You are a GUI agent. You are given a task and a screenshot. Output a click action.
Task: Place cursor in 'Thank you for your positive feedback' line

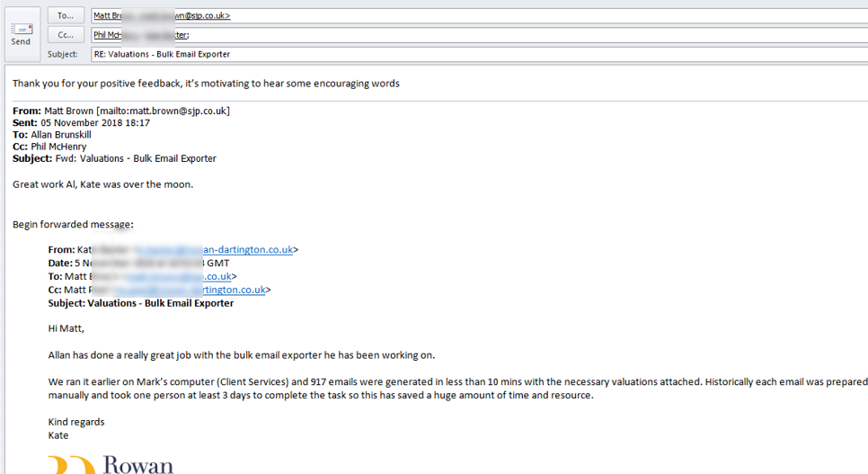pos(206,84)
